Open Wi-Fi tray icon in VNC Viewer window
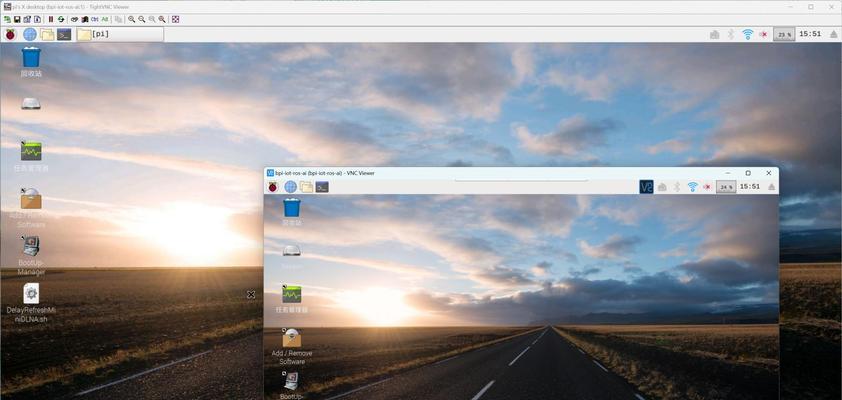 tap(693, 187)
